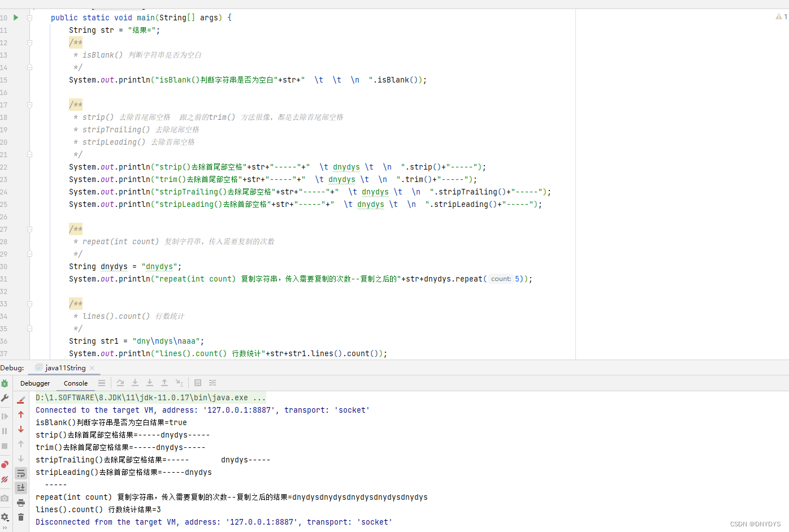789x532 pixels.
Task: Collapse isBlank comment block fold marker
Action: (29, 42)
